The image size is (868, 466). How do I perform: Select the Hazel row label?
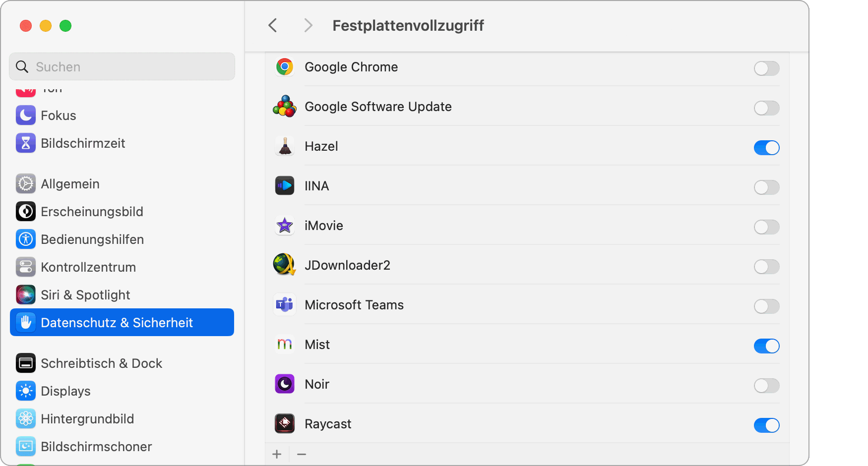(x=321, y=146)
